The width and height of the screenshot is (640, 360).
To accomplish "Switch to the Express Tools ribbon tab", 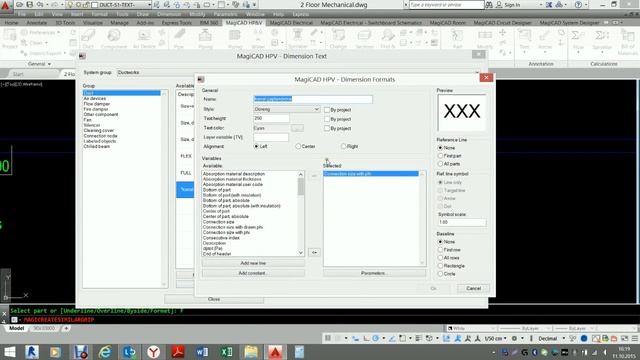I will coord(177,23).
